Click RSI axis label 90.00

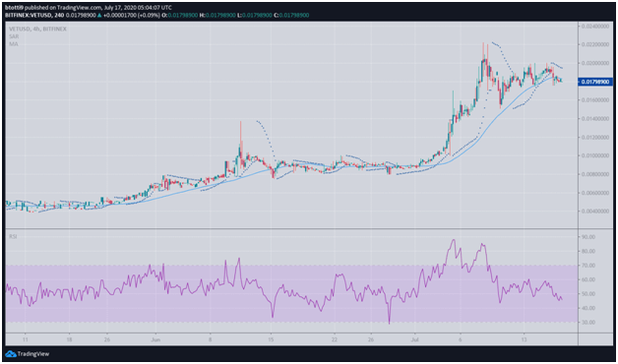587,237
